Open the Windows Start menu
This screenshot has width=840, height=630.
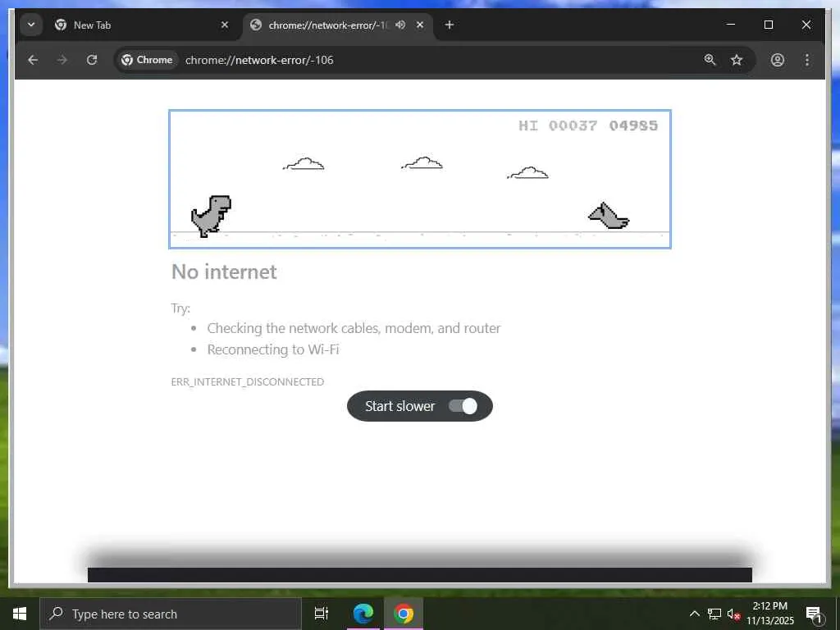pos(20,614)
